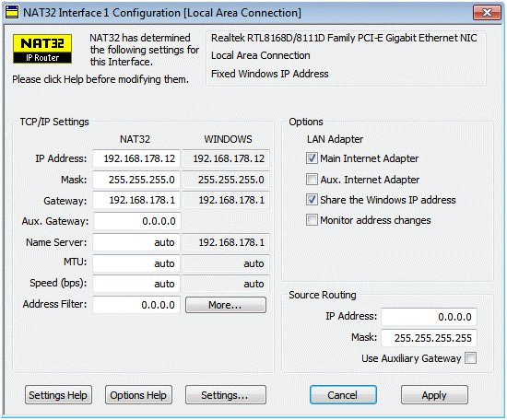
Task: Toggle Main Internet Adapter checkbox
Action: [312, 158]
